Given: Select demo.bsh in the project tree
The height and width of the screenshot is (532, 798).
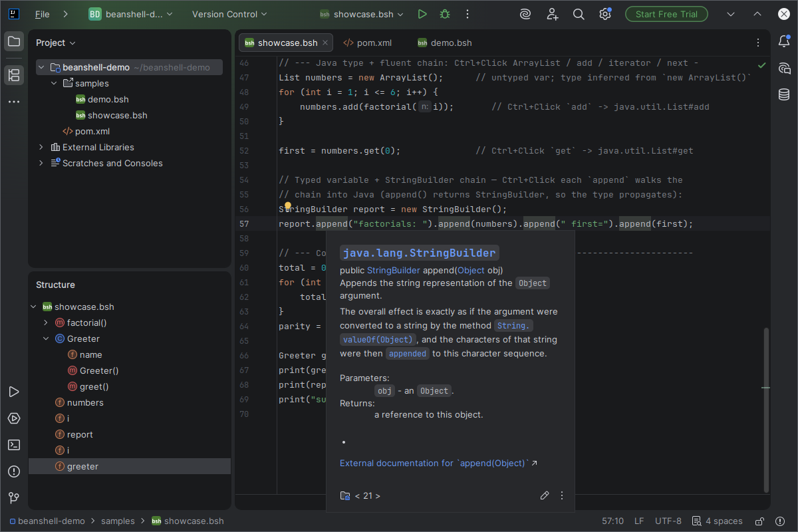Looking at the screenshot, I should point(108,99).
